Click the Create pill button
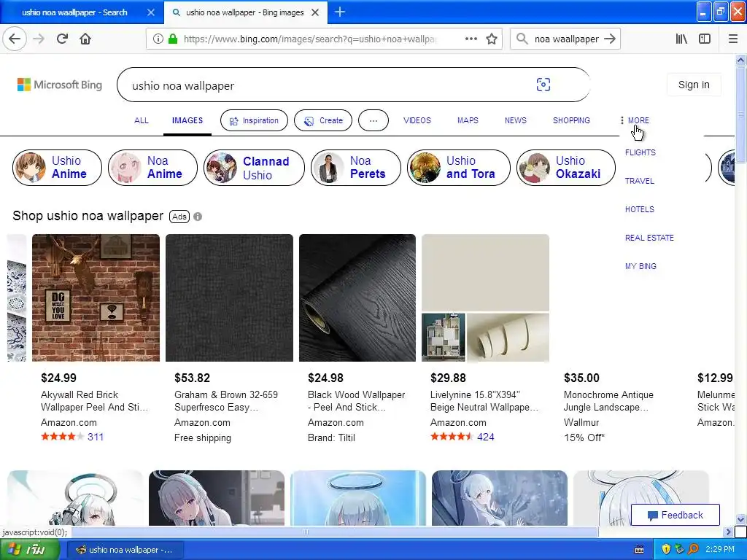The height and width of the screenshot is (560, 747). click(323, 120)
